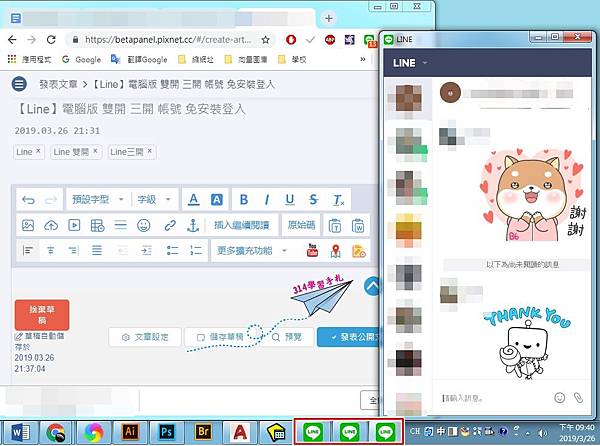
Task: Open the font color (A) tool
Action: pyautogui.click(x=194, y=199)
